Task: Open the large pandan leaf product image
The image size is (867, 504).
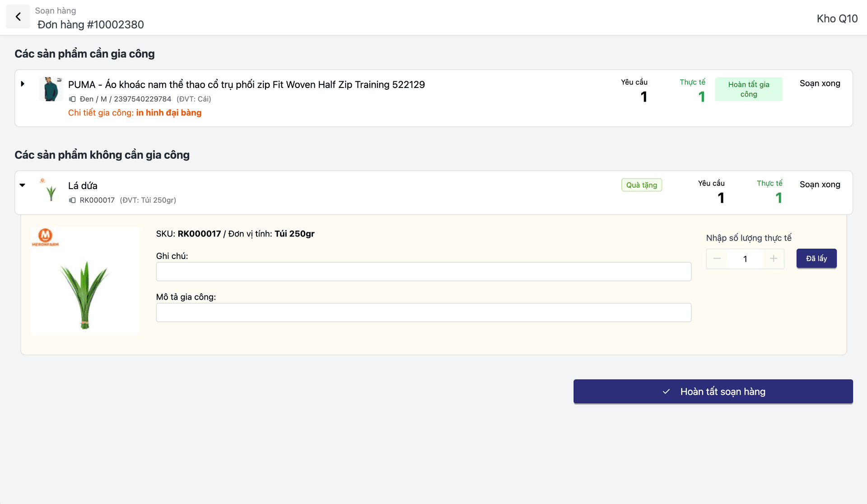Action: [85, 281]
